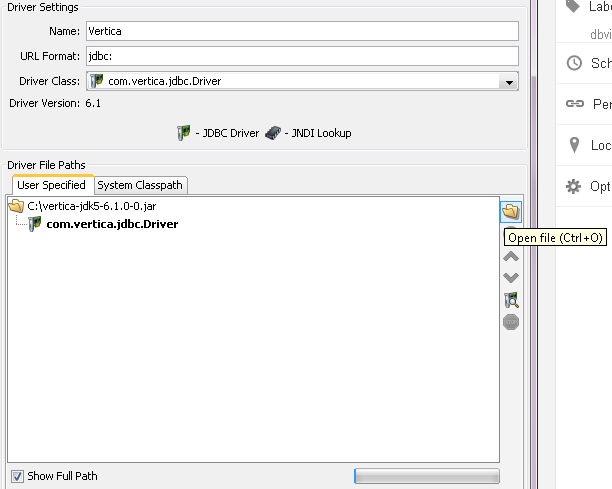Click the JDBC Driver legend icon

[x=183, y=133]
